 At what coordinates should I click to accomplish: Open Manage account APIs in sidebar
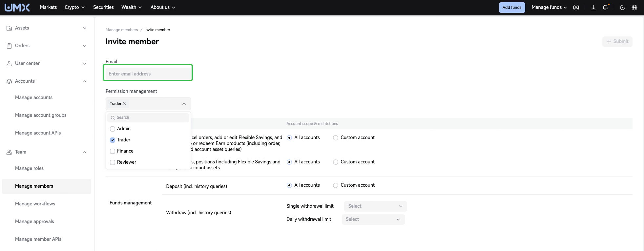point(38,133)
